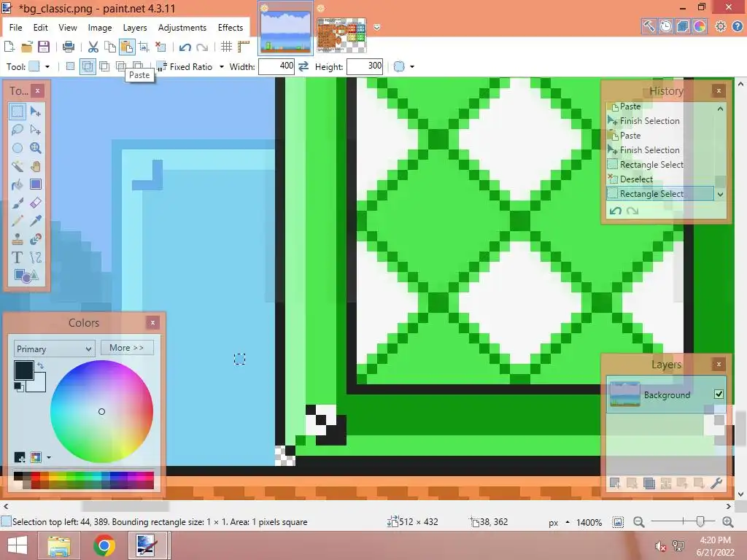Open the Fixed Ratio selection dropdown

(222, 66)
